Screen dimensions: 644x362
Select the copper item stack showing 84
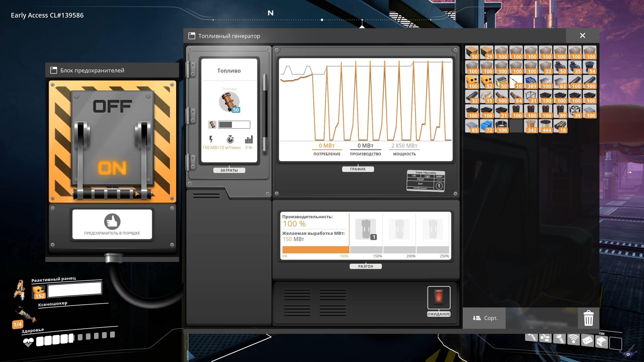click(x=516, y=97)
